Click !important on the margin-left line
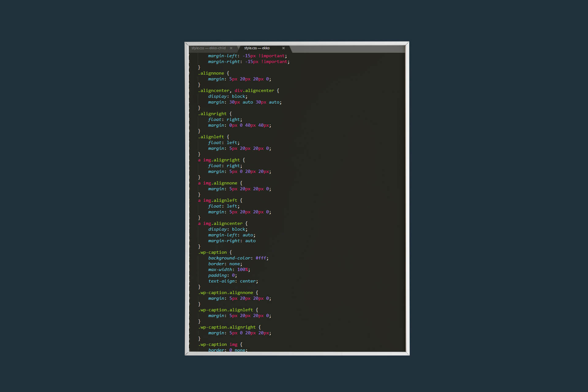This screenshot has height=392, width=588. 272,56
